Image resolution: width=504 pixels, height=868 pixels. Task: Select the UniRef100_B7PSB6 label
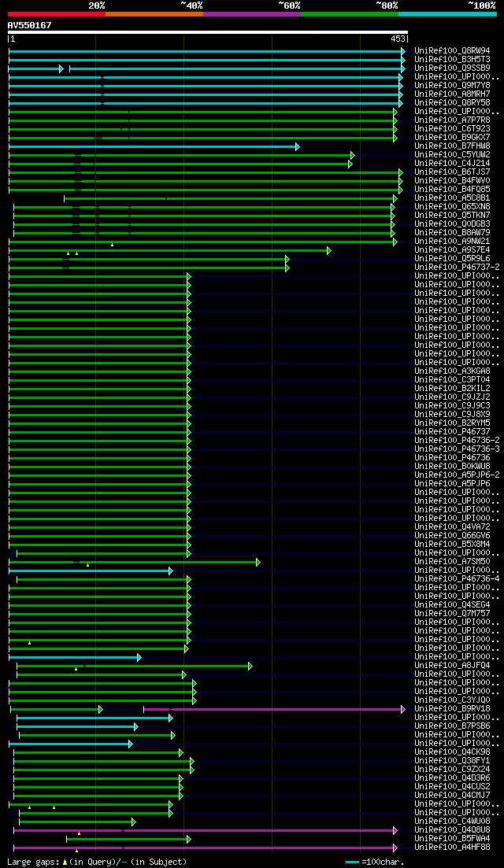coord(452,727)
